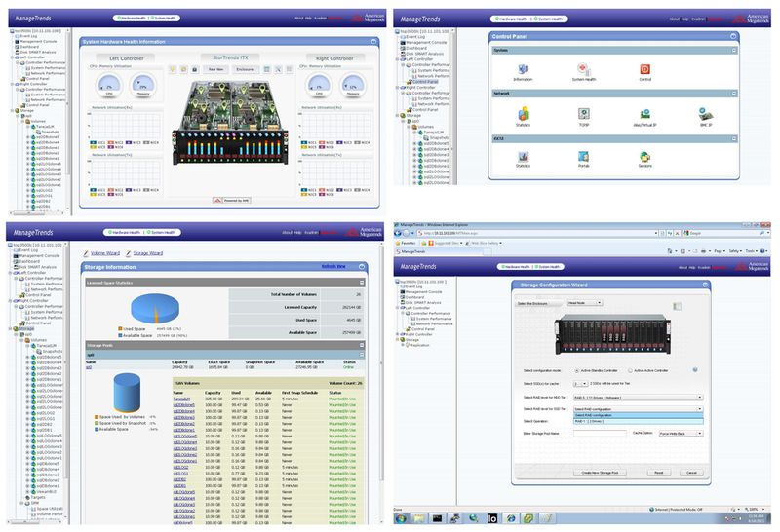780x532 pixels.
Task: Collapse System section in Control Panel
Action: [734, 51]
